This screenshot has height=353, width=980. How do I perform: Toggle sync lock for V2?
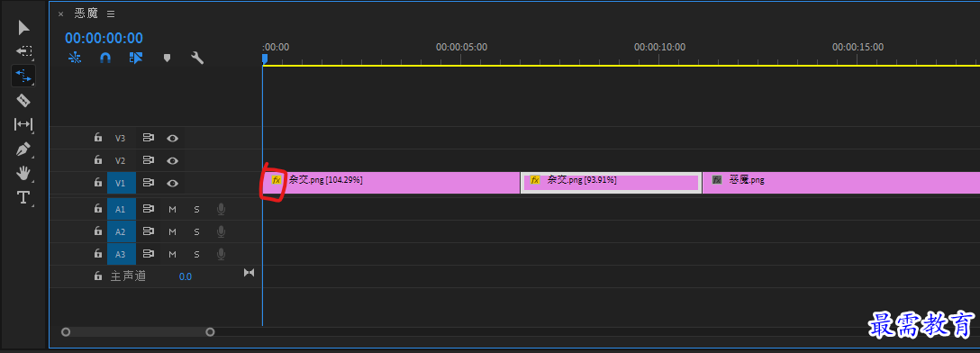(x=148, y=160)
